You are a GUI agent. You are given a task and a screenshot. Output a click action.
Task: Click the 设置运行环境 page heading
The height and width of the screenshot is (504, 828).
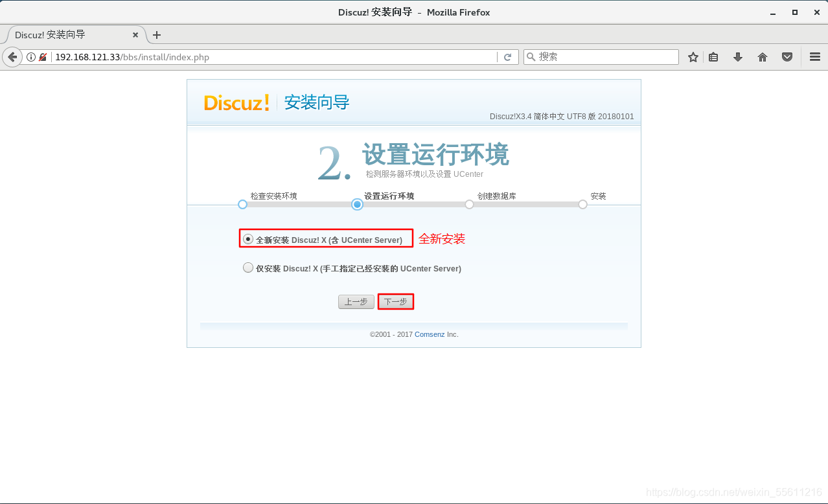click(435, 155)
